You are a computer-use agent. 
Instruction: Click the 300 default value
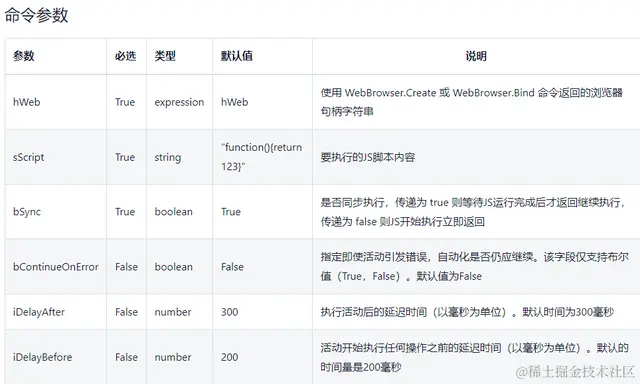[229, 312]
